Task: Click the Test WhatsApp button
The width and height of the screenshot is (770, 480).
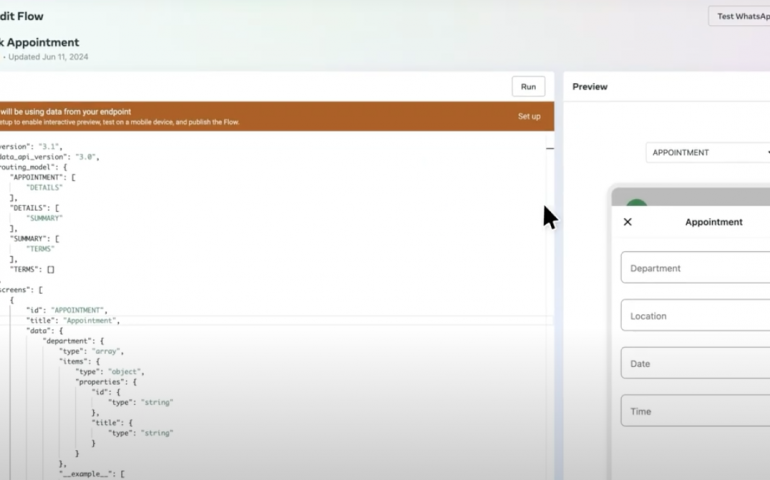Action: tap(740, 16)
